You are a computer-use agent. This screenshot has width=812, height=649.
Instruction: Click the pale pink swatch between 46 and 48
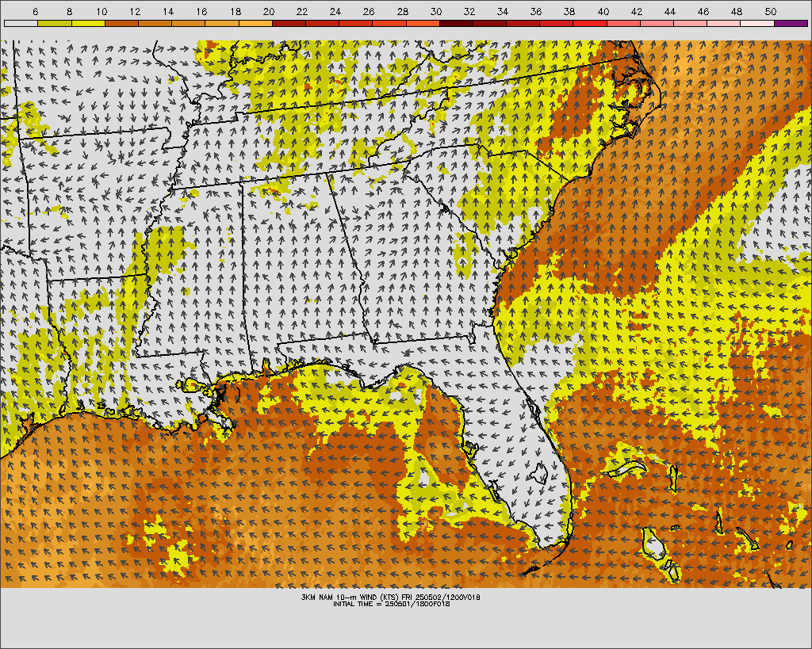(724, 23)
